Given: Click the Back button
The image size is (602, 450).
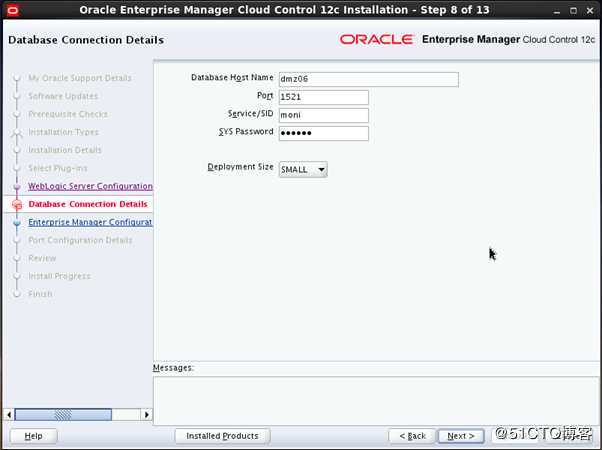Looking at the screenshot, I should [x=412, y=436].
